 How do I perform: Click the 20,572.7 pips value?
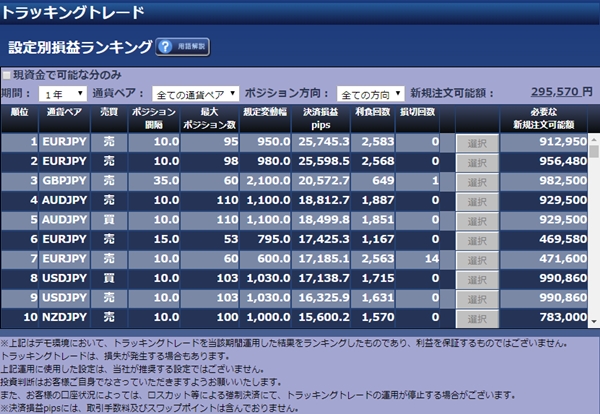point(324,181)
